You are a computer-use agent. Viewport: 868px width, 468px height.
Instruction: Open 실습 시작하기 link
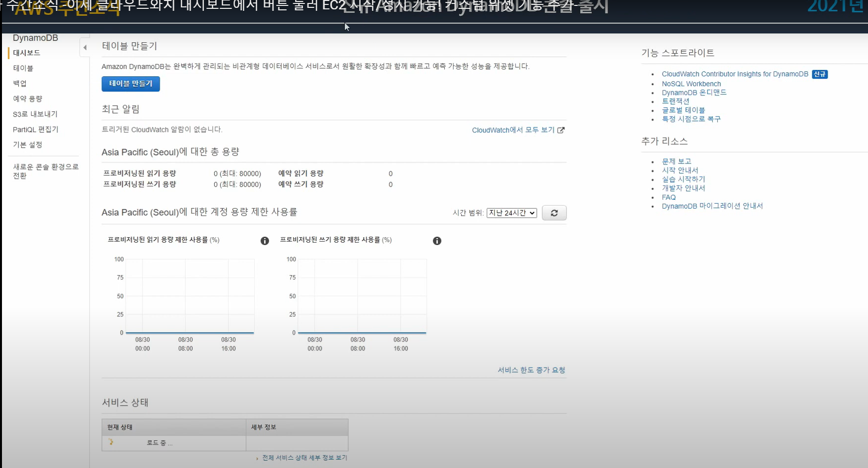pos(683,179)
